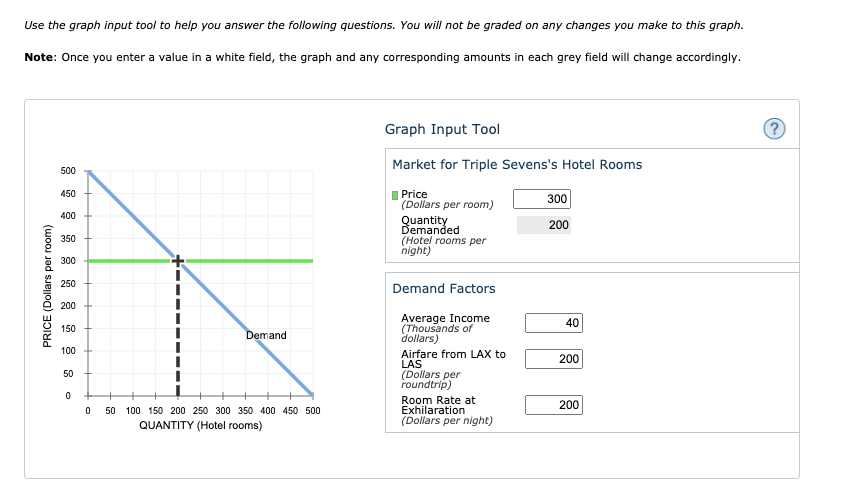Select the black crosshair marker on demand curve

[178, 261]
